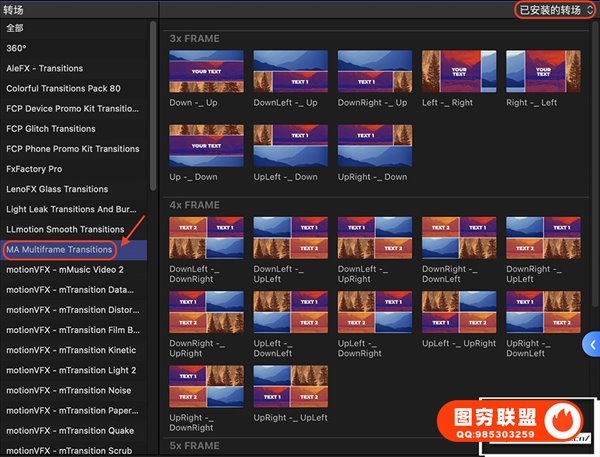The height and width of the screenshot is (457, 600).
Task: Click the blue collapse arrow tab
Action: click(x=591, y=344)
